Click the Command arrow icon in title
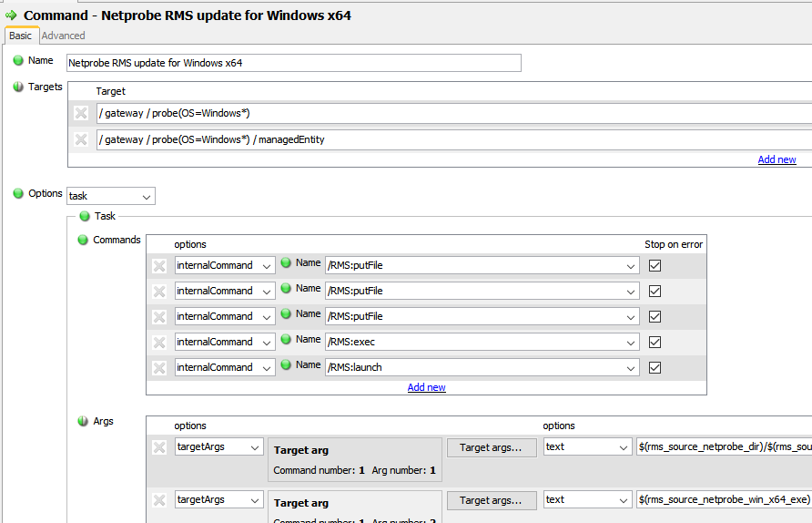812x523 pixels. click(x=11, y=15)
